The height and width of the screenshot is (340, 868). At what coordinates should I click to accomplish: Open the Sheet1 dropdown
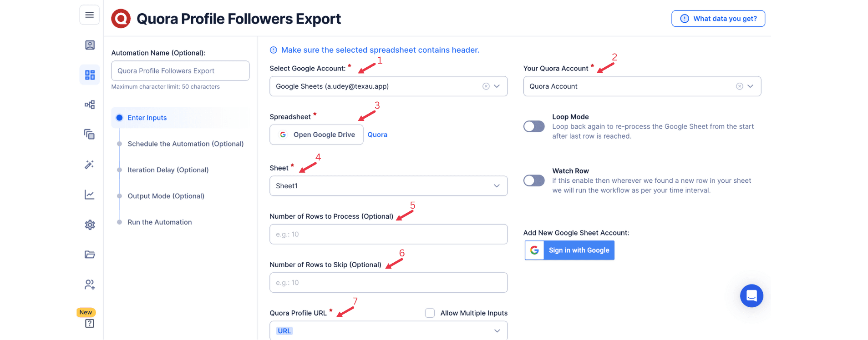(x=388, y=186)
